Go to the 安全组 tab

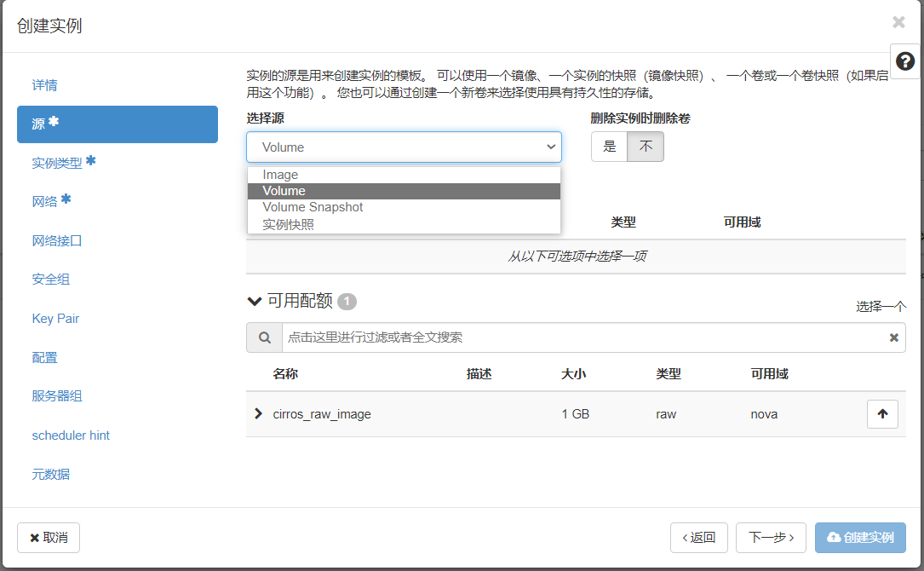[x=50, y=280]
